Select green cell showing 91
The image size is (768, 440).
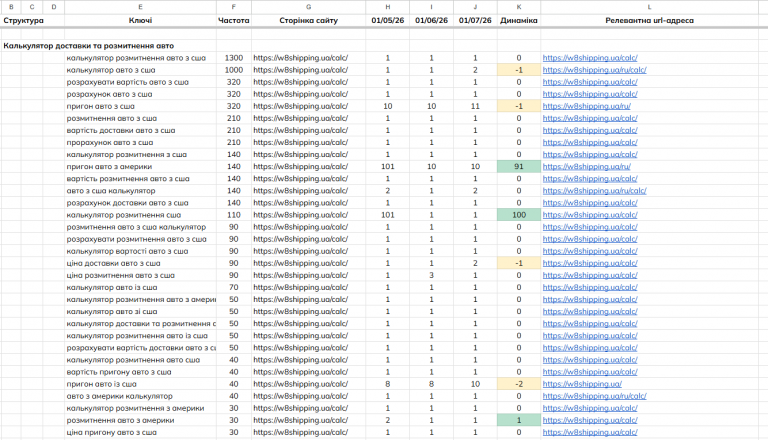pyautogui.click(x=519, y=167)
